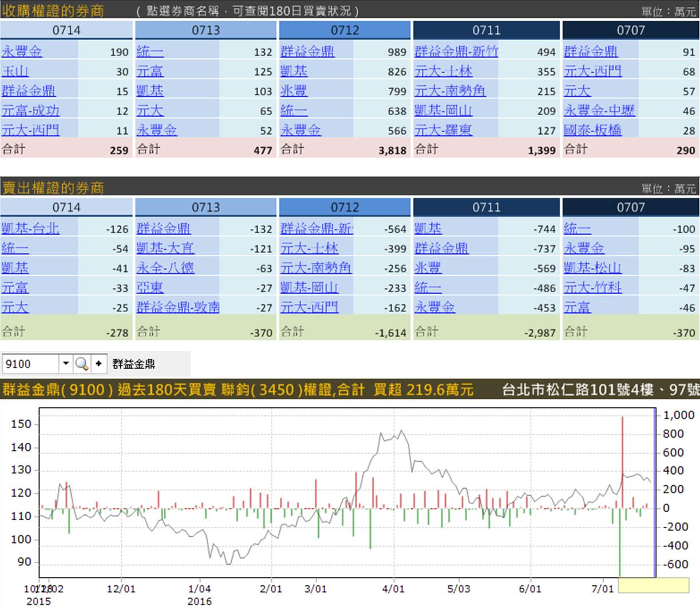The image size is (700, 610).
Task: Open 元大-南勢角 link with value -256
Action: [x=317, y=268]
